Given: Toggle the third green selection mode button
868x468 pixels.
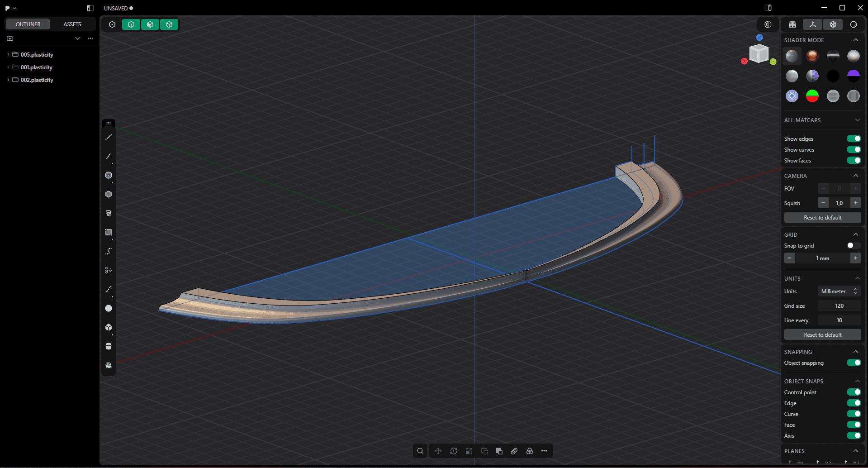Looking at the screenshot, I should coord(169,24).
